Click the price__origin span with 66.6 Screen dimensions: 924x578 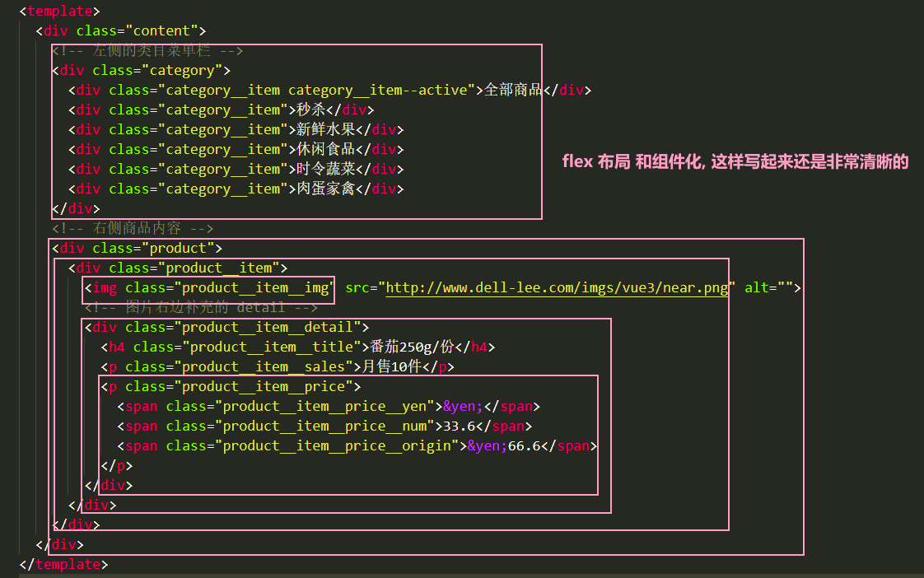357,446
